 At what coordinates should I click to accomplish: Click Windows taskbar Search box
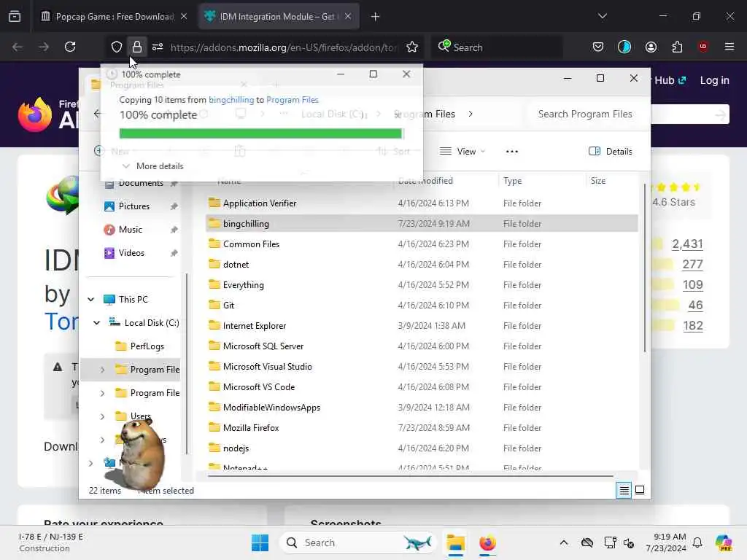pos(357,542)
